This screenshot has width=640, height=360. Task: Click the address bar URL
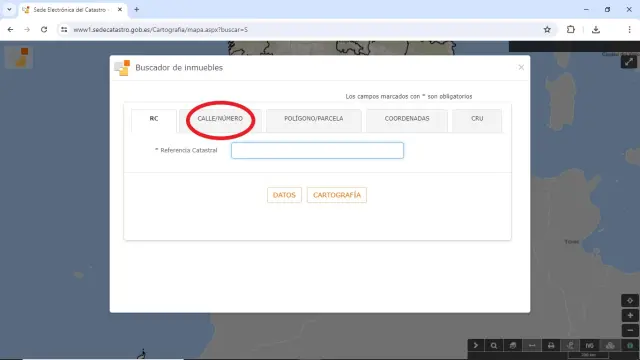[160, 30]
